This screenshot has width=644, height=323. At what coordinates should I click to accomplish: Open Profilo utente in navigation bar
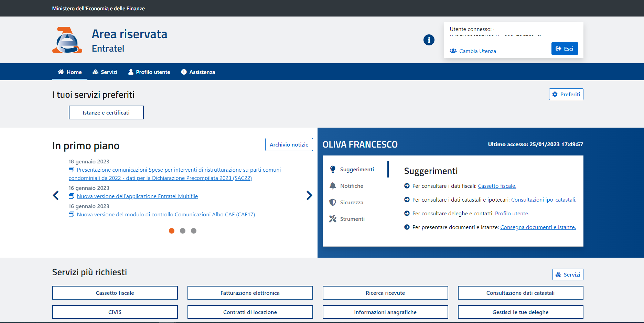[149, 72]
